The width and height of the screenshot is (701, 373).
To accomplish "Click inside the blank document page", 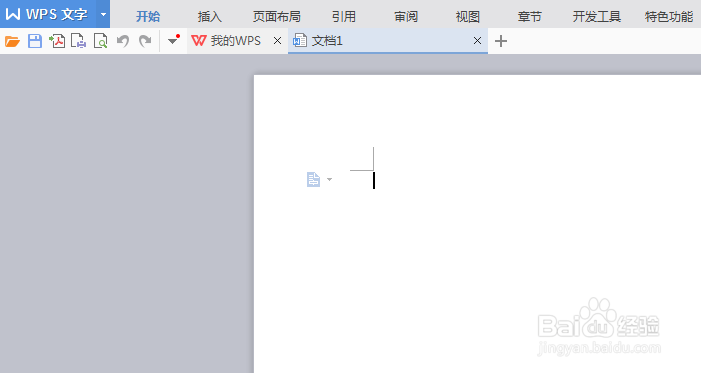I will [x=477, y=224].
